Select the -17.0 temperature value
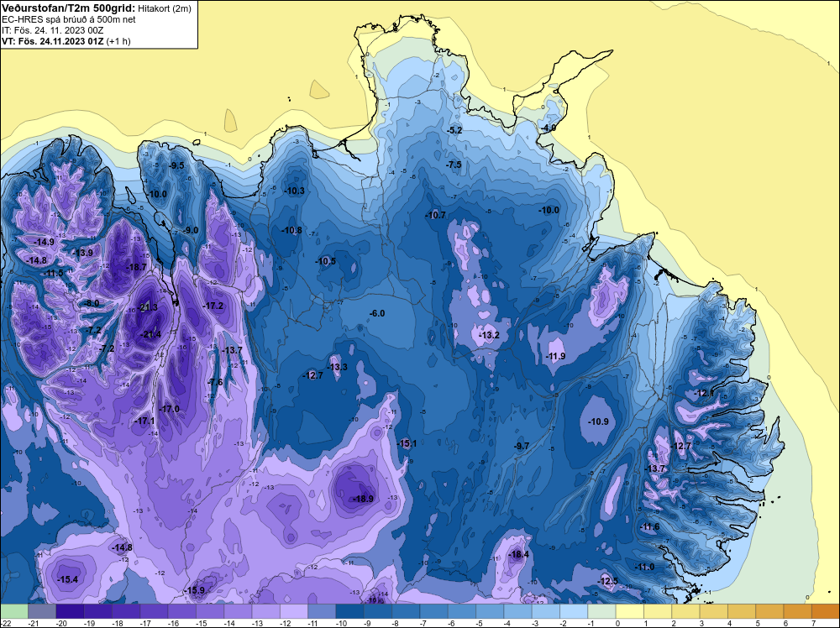The height and width of the screenshot is (628, 840). [x=170, y=409]
